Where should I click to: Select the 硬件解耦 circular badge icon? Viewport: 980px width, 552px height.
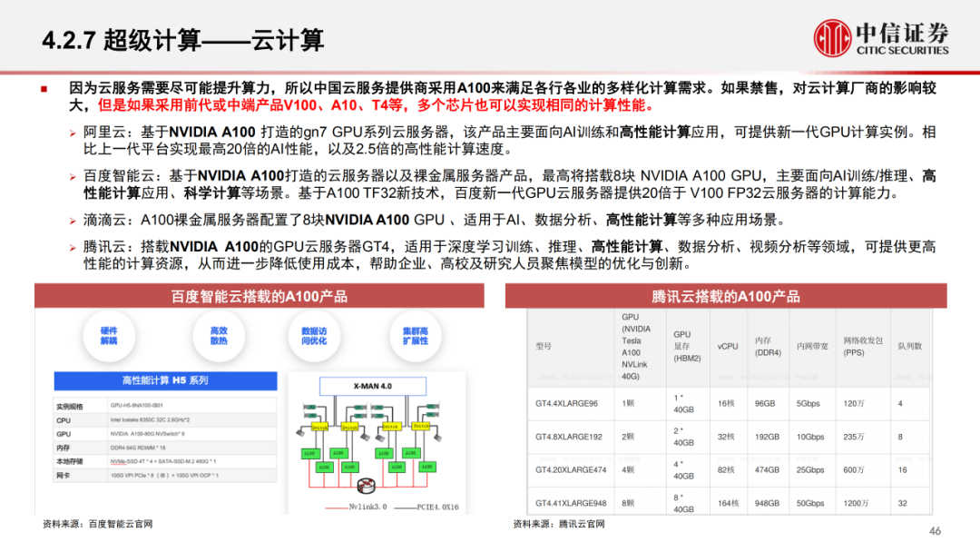click(109, 334)
